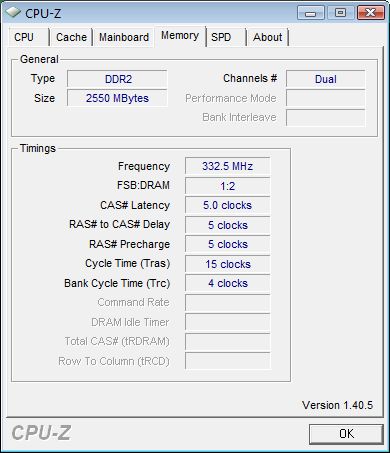Select the RAS# Precharge clocks value

pyautogui.click(x=227, y=244)
